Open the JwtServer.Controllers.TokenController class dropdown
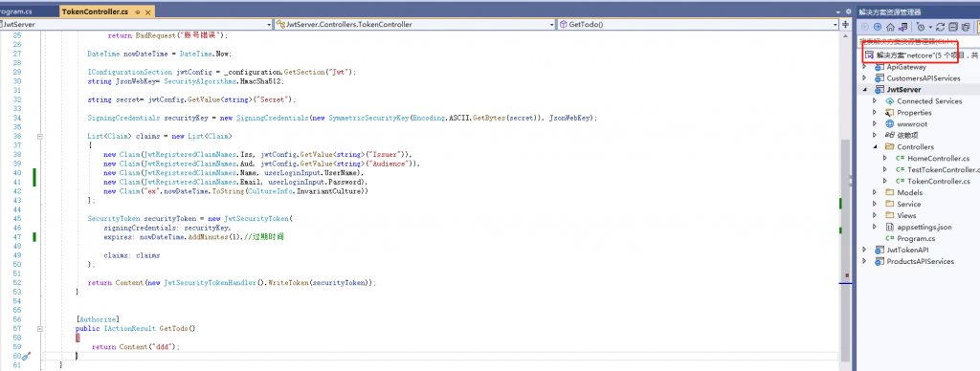This screenshot has width=980, height=371. click(x=551, y=24)
